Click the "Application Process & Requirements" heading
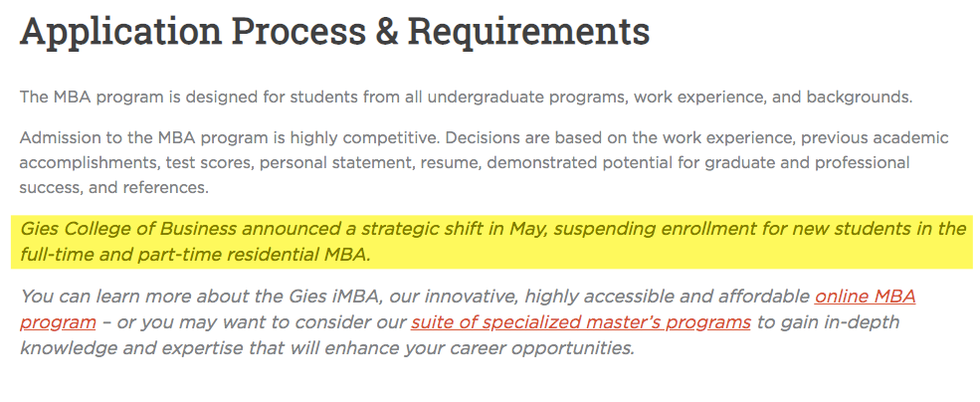Screen dimensions: 980x402 pos(334,34)
